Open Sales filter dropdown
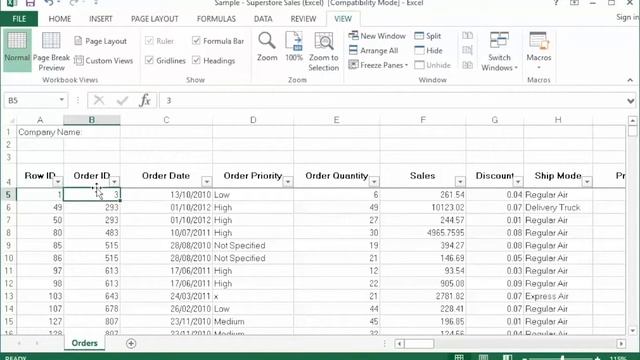The image size is (640, 360). click(x=460, y=182)
